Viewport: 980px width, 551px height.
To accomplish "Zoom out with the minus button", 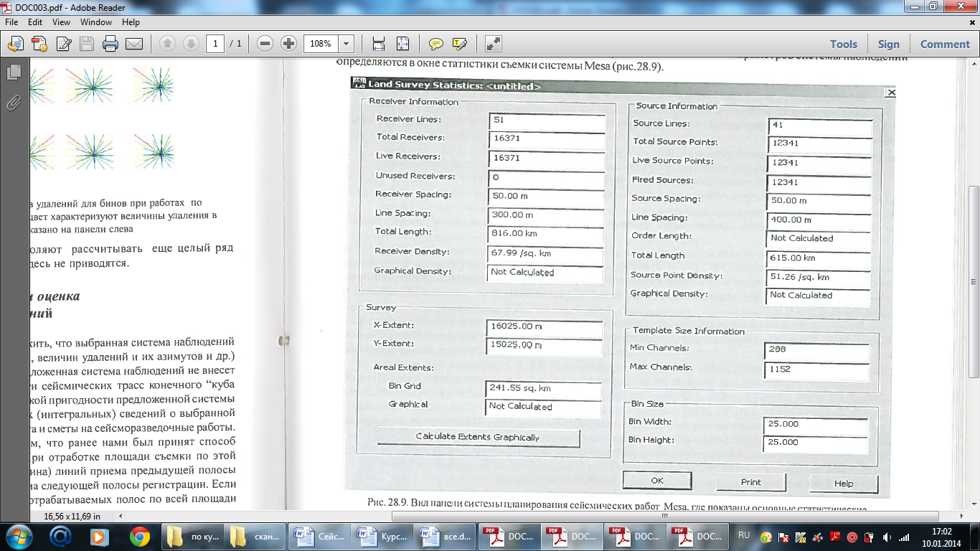I will [265, 44].
